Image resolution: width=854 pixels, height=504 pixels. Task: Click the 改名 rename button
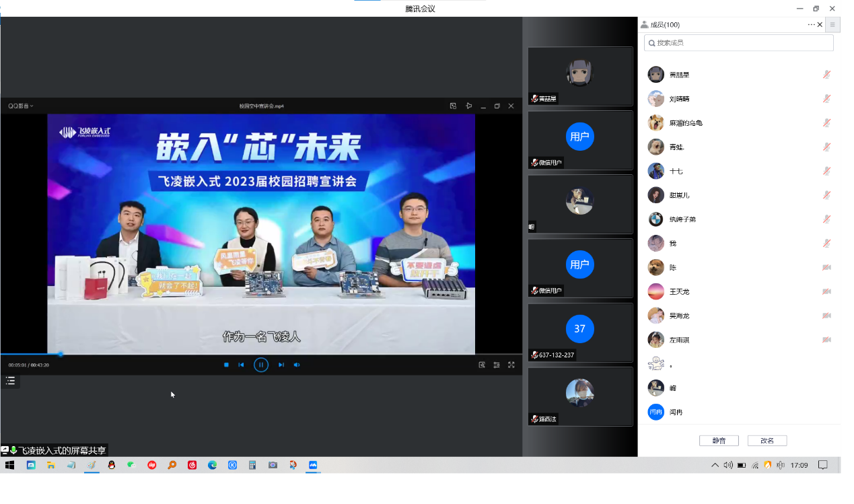click(767, 441)
